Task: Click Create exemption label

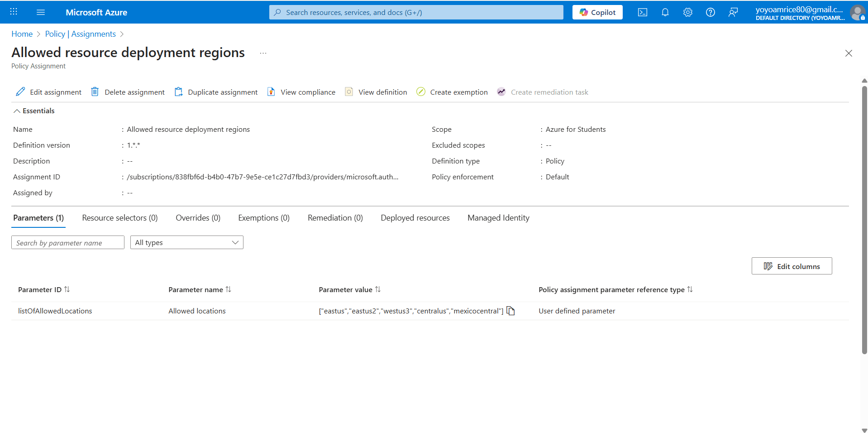Action: 459,92
